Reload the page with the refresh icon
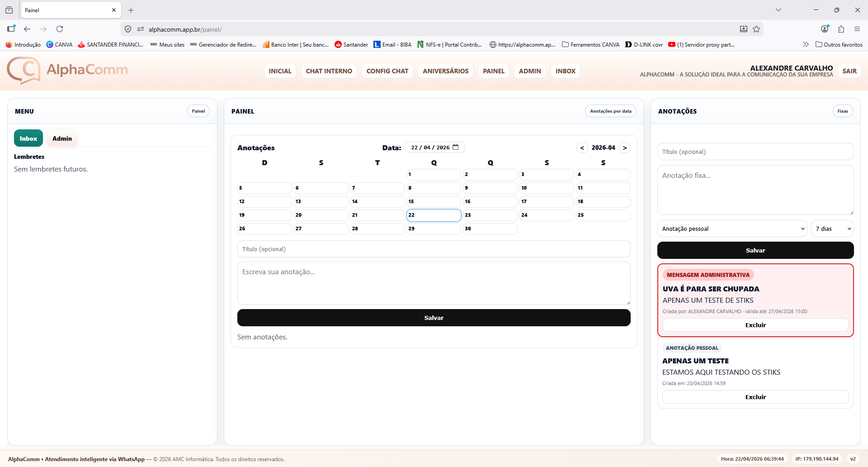 click(x=60, y=29)
